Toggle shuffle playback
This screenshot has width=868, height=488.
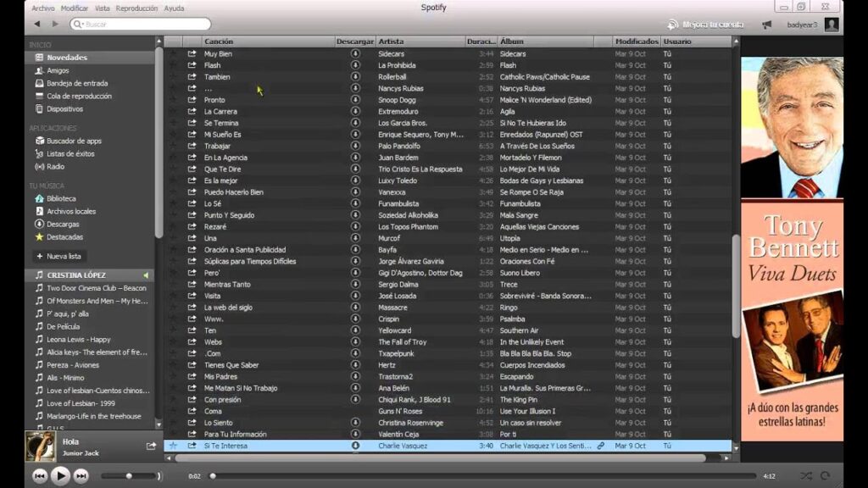pyautogui.click(x=806, y=476)
